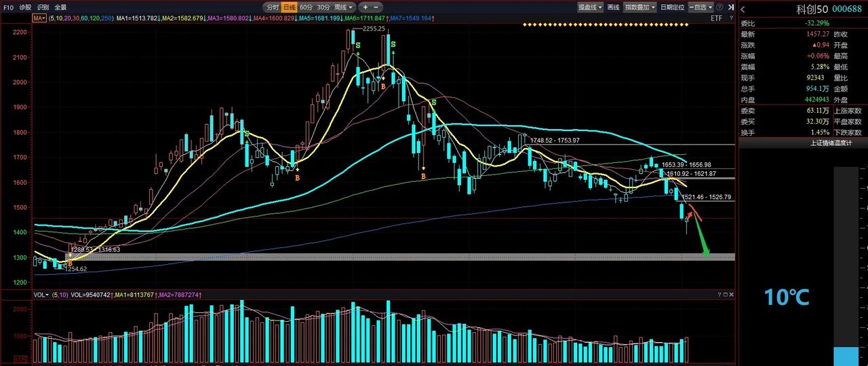Go back with the left chevron in quote panel
This screenshot has width=868, height=366.
coord(743,8)
